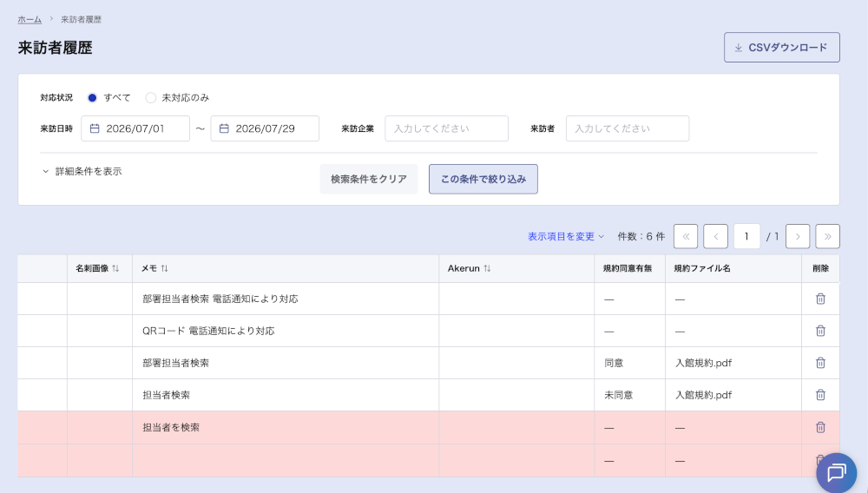Open calendar for end date 2026/07/29
This screenshot has width=868, height=493.
tap(224, 128)
